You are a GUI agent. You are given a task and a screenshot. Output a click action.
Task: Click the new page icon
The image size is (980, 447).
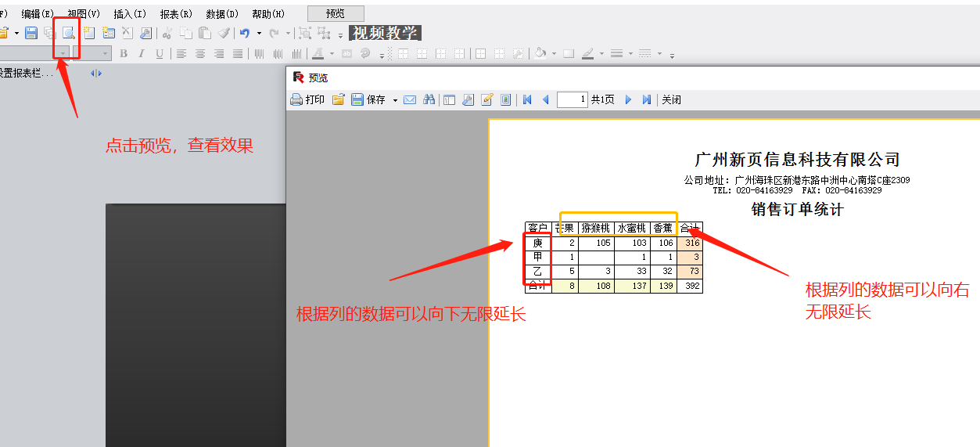(89, 33)
